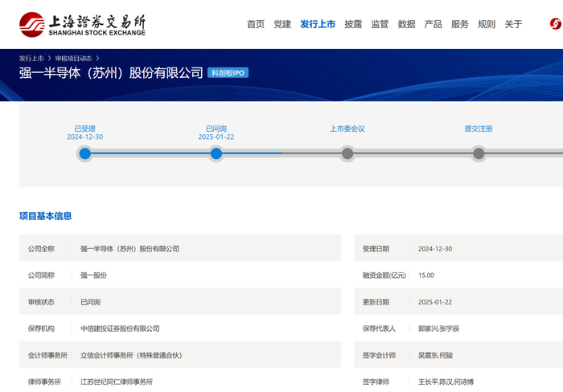Screen dimensions: 563x392
Task: Select the 上市委会议 timeline node
Action: tap(347, 153)
